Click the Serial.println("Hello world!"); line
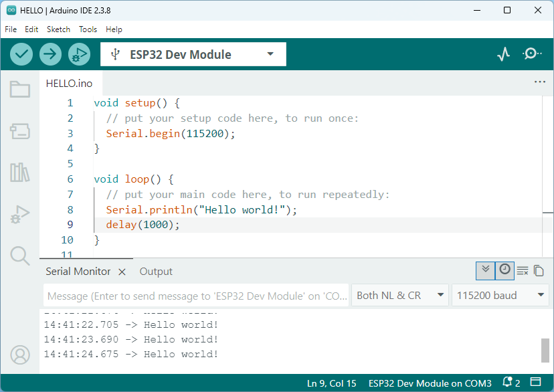The height and width of the screenshot is (392, 554). pos(201,210)
